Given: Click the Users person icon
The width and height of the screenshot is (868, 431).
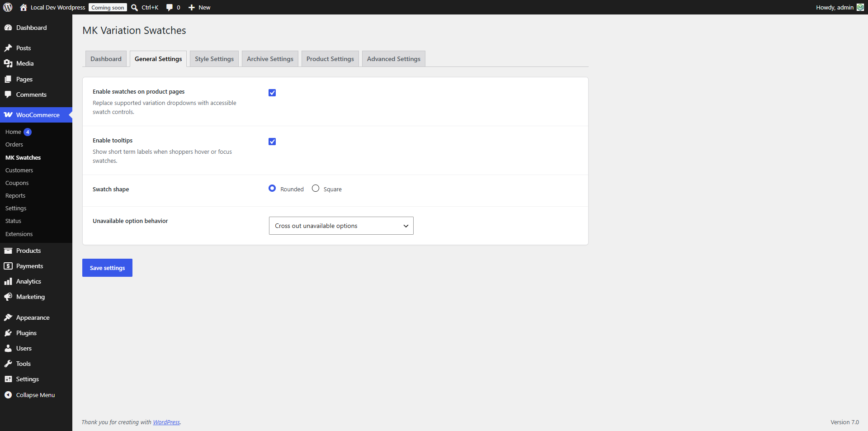Looking at the screenshot, I should [x=8, y=348].
